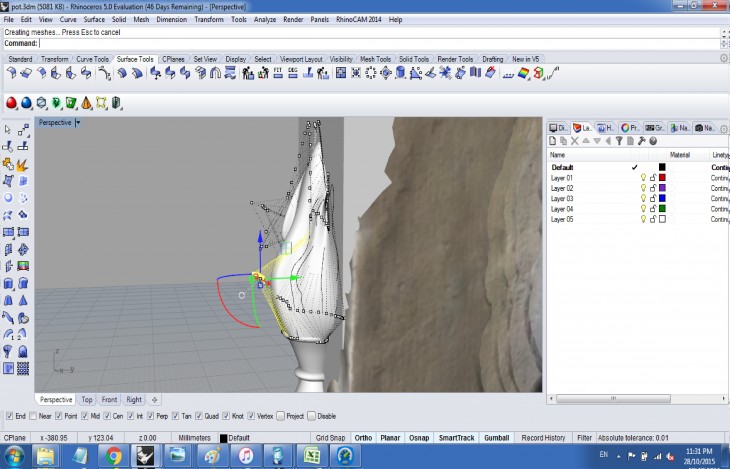Click the red shaded sphere render icon
Image resolution: width=730 pixels, height=469 pixels.
pyautogui.click(x=11, y=103)
